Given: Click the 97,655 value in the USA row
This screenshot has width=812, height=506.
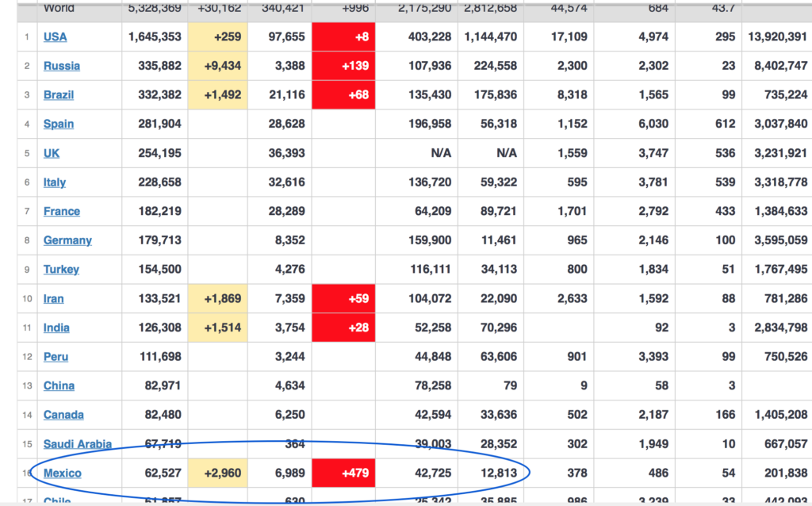Looking at the screenshot, I should (x=287, y=36).
